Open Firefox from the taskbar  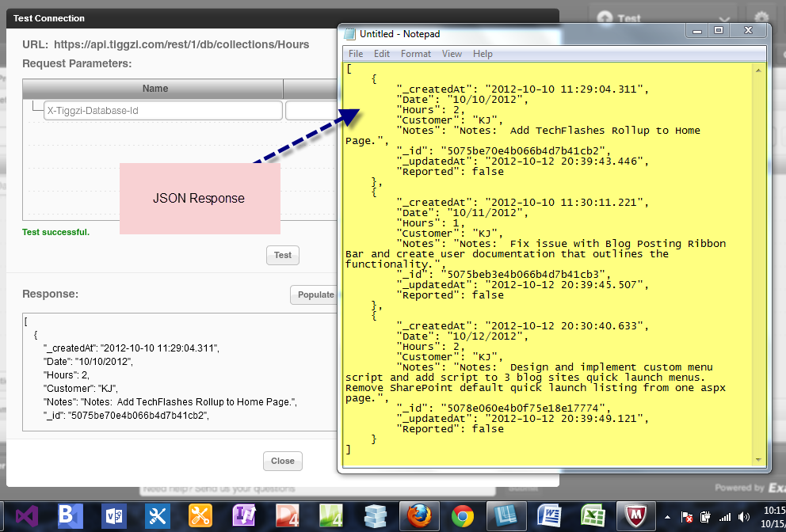pos(418,516)
